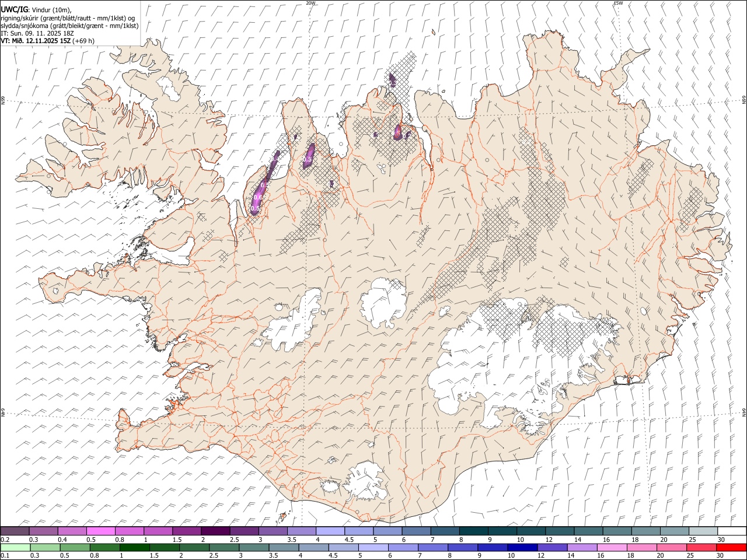Choose the dark teal 8 swatch, upper legend
The height and width of the screenshot is (560, 747).
pyautogui.click(x=474, y=531)
